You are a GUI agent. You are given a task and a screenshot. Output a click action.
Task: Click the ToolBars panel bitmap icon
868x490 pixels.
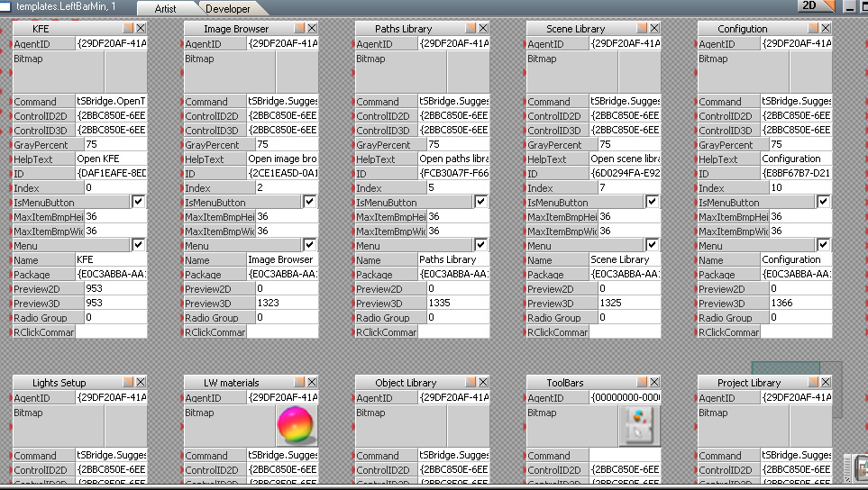coord(639,425)
